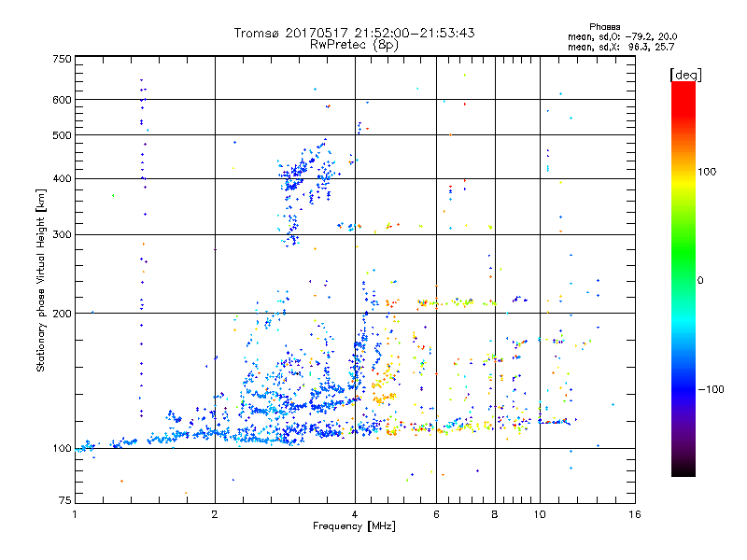Click the y-axis tick label '200'
The width and height of the screenshot is (747, 560).
62,314
